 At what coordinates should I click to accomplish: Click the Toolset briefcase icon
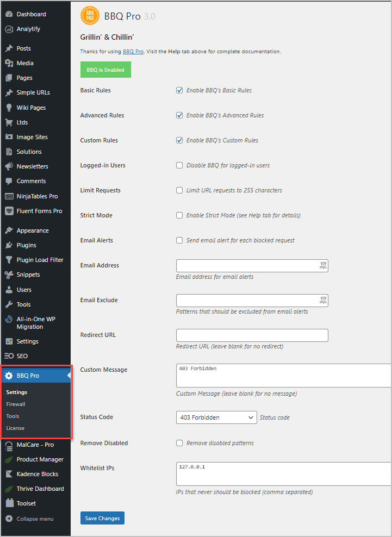click(x=9, y=503)
